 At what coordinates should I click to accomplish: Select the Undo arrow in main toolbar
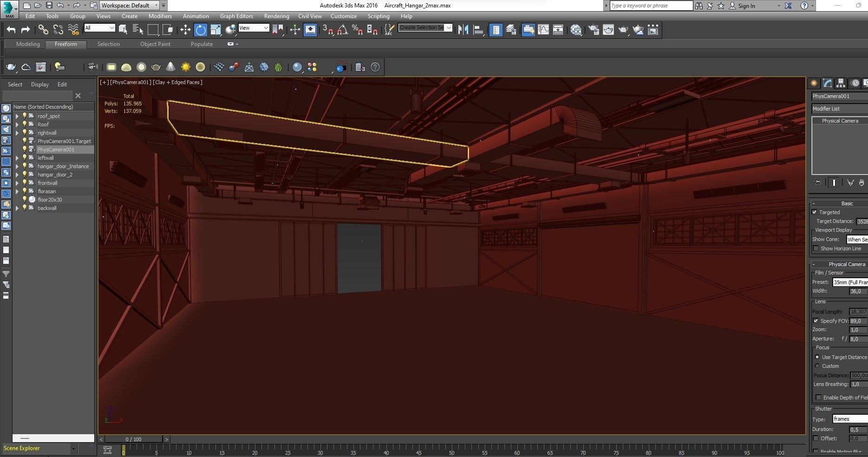pos(11,30)
